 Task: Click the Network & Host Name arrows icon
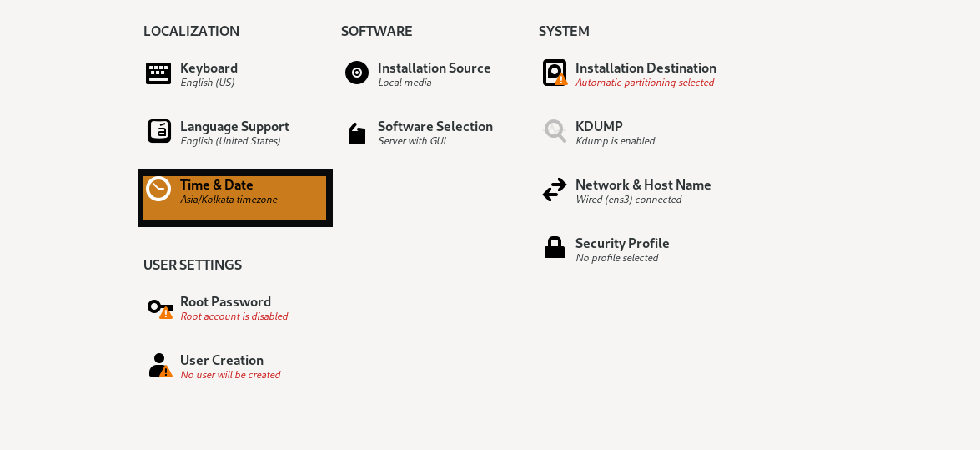[x=555, y=190]
